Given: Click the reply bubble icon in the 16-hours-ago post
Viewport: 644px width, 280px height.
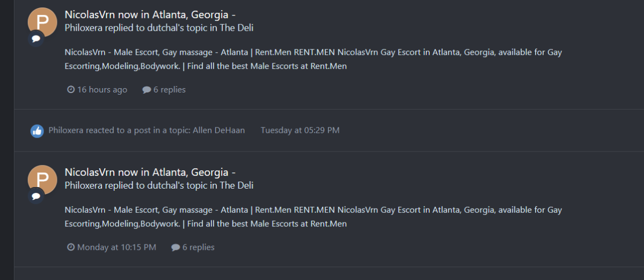Looking at the screenshot, I should [x=146, y=90].
